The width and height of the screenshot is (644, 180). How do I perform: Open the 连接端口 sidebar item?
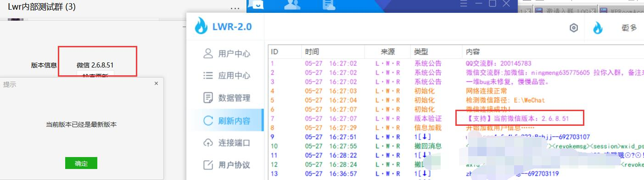click(x=227, y=143)
